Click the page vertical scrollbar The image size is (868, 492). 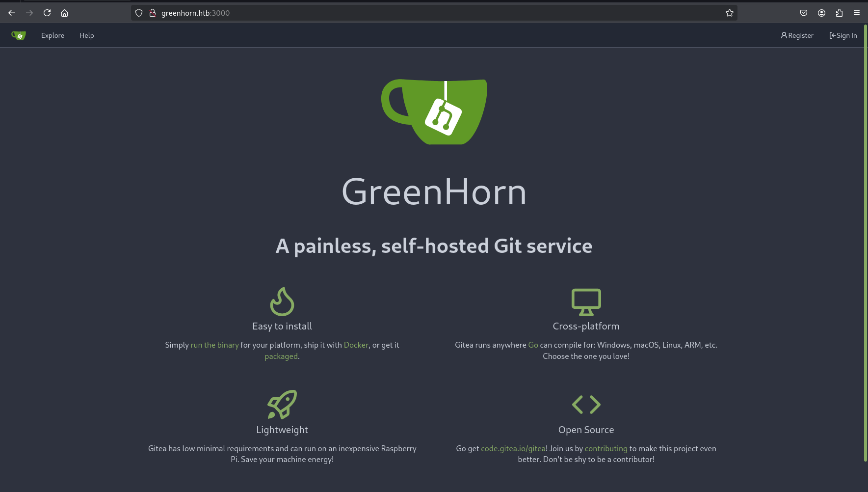click(x=865, y=246)
